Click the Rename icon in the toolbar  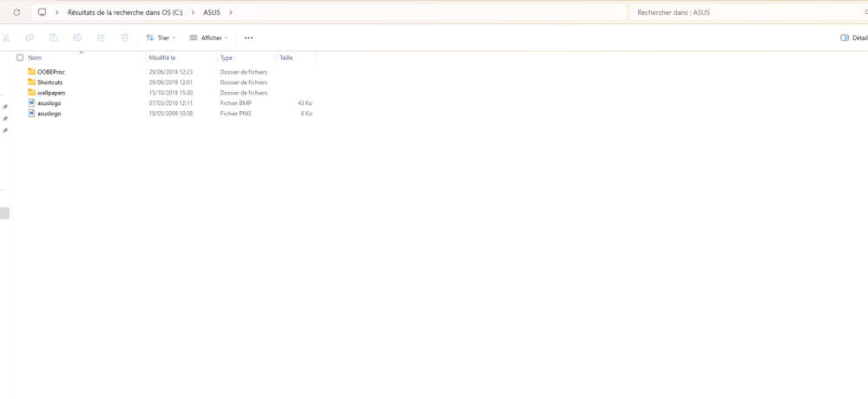77,38
